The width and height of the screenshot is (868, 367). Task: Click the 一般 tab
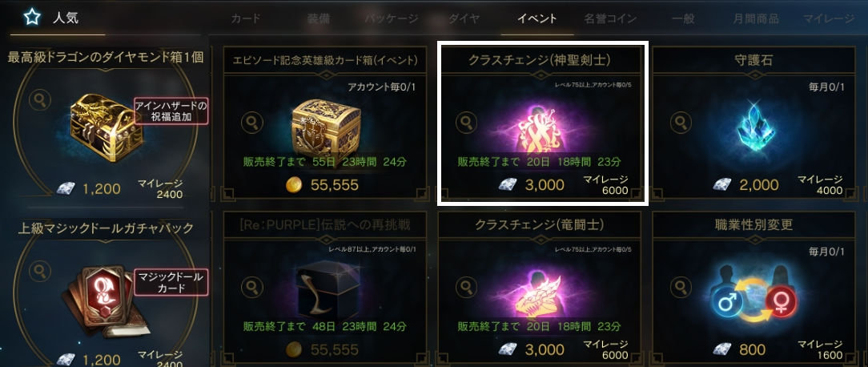click(x=683, y=19)
